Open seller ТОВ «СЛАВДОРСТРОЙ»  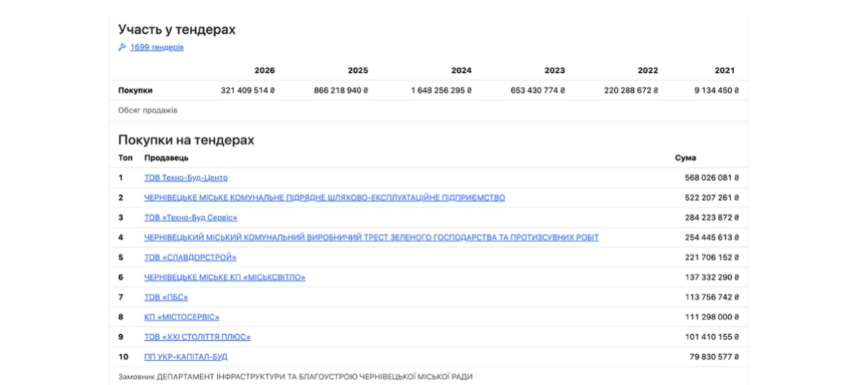191,258
